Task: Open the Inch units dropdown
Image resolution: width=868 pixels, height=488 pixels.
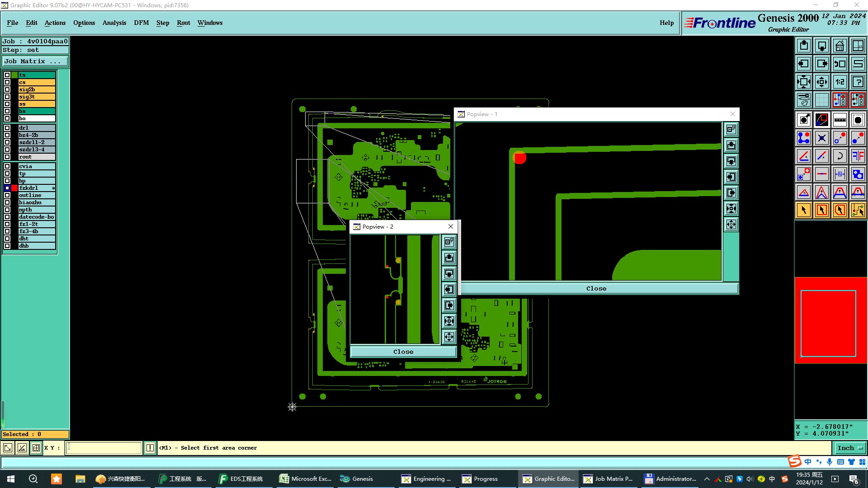Action: (x=850, y=448)
